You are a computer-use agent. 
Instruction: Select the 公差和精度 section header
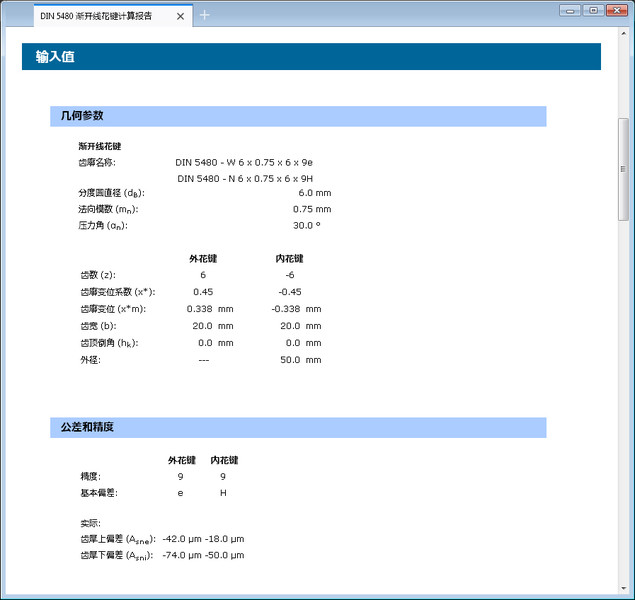tap(298, 428)
